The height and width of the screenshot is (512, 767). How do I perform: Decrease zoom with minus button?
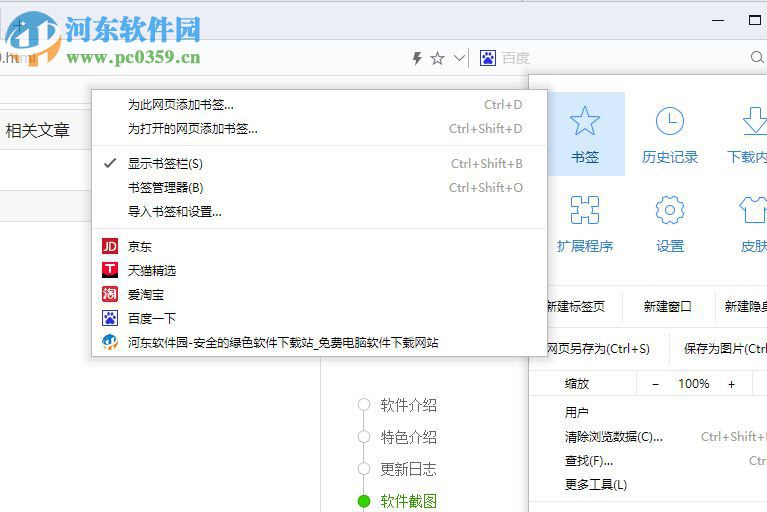(655, 384)
